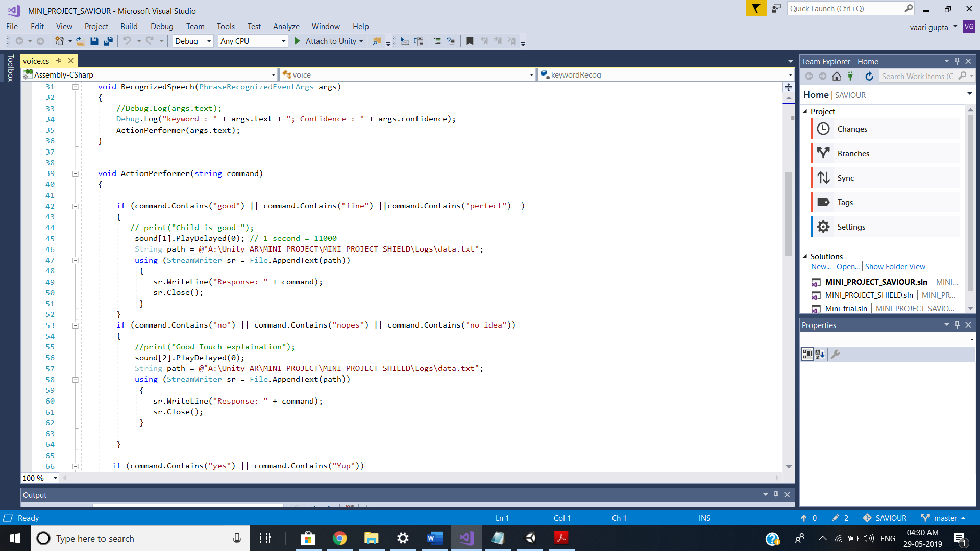Open the notifications flag icon

(x=756, y=9)
